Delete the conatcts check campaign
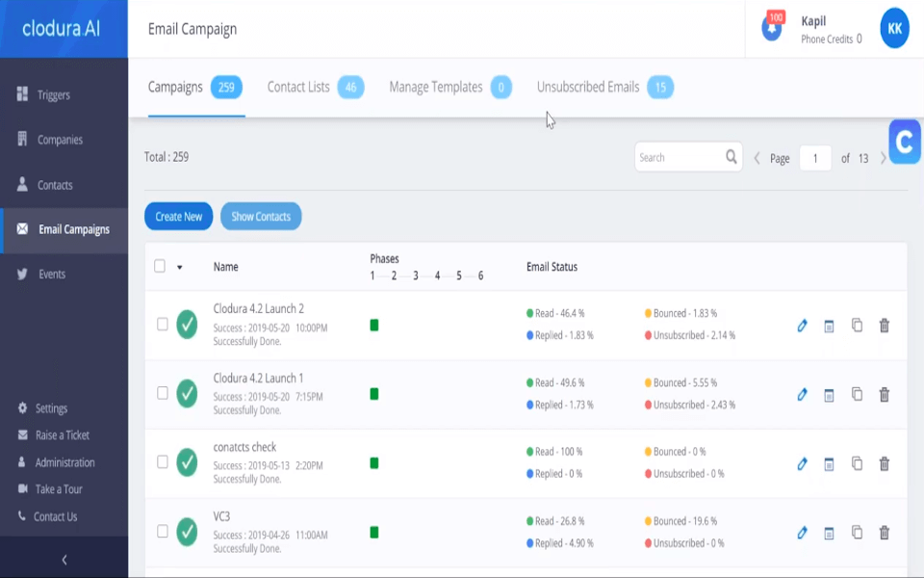The image size is (924, 578). click(884, 464)
